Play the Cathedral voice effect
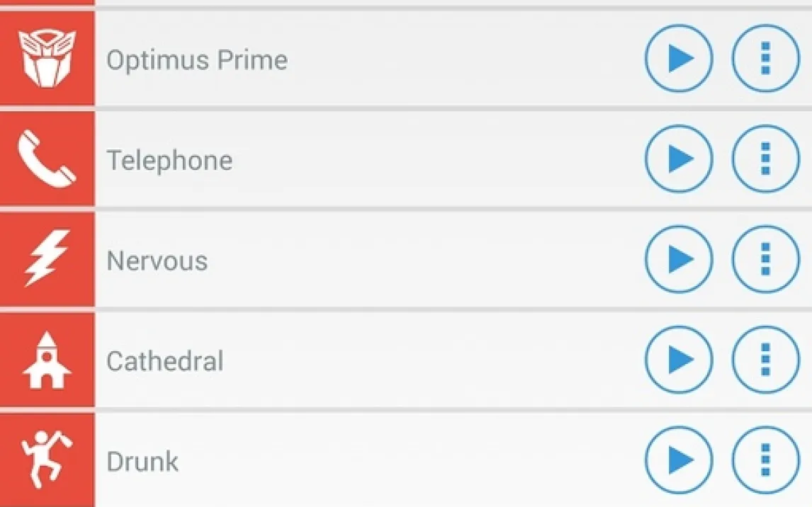Viewport: 812px width, 507px height. pos(679,360)
